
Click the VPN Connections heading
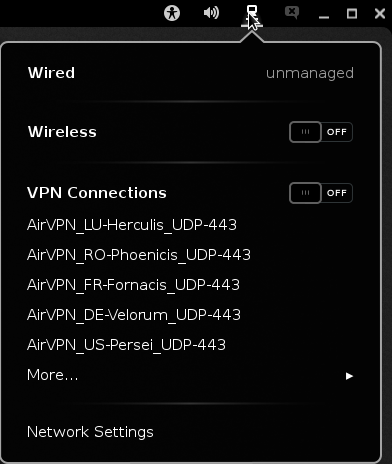click(97, 193)
